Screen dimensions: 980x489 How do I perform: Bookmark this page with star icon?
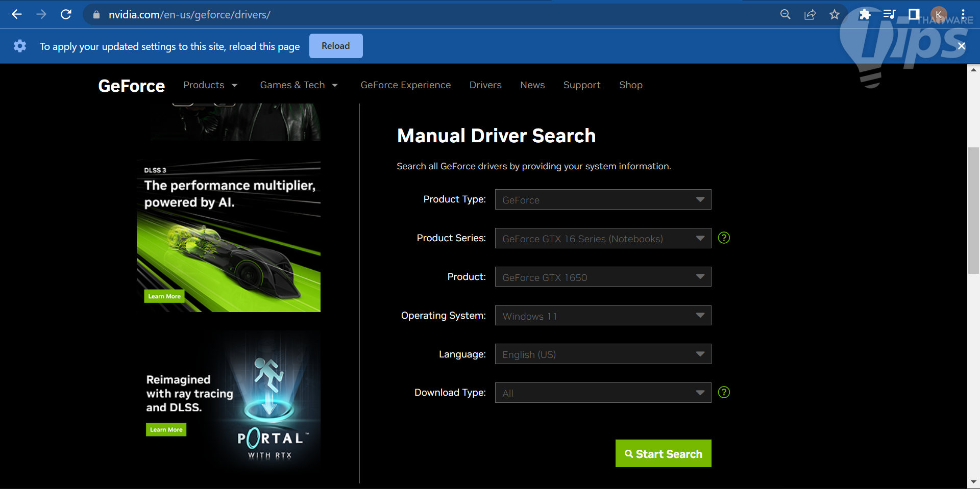(x=834, y=14)
